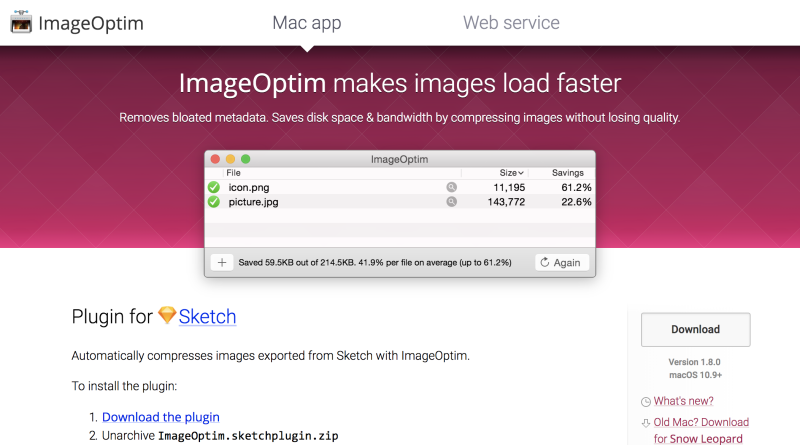
Task: Click the magnifier icon in icon.png row
Action: click(x=452, y=187)
